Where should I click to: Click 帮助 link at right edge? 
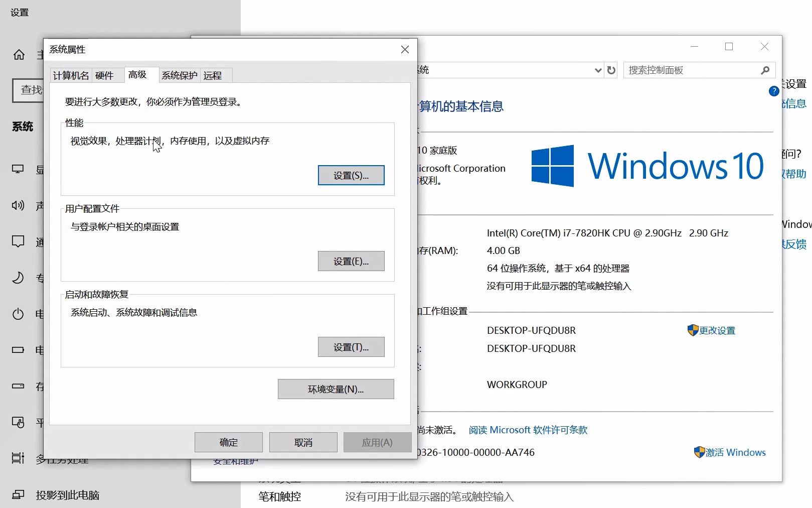[x=795, y=174]
